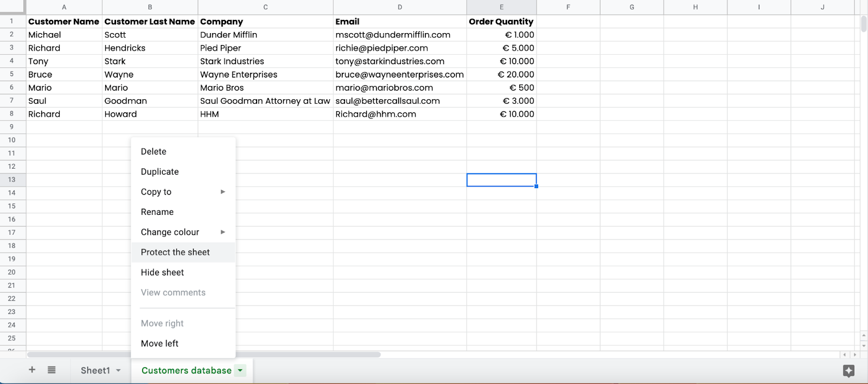
Task: Select the cell containing Wayne
Action: 150,74
